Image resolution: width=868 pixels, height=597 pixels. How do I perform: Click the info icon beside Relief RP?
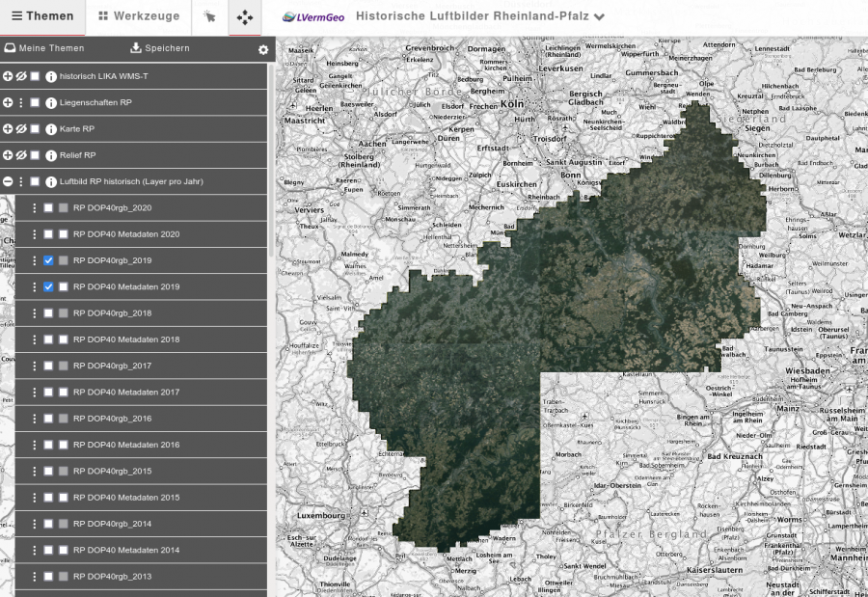pyautogui.click(x=49, y=154)
